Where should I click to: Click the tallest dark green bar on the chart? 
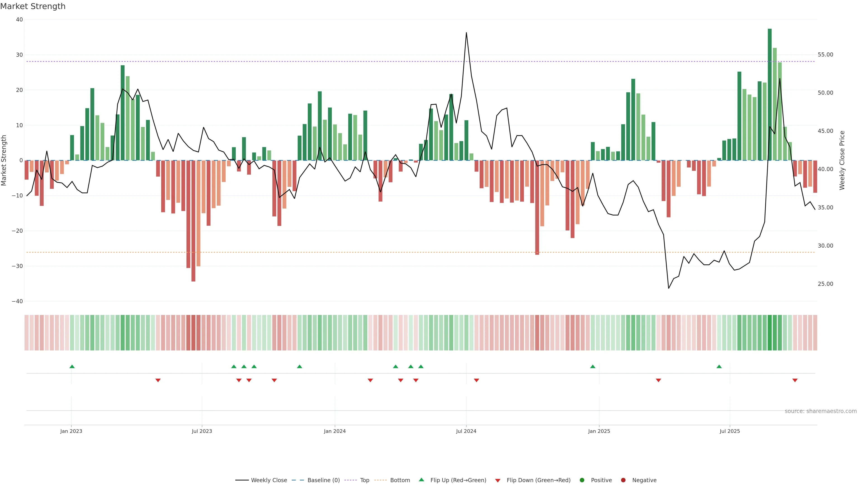[770, 94]
